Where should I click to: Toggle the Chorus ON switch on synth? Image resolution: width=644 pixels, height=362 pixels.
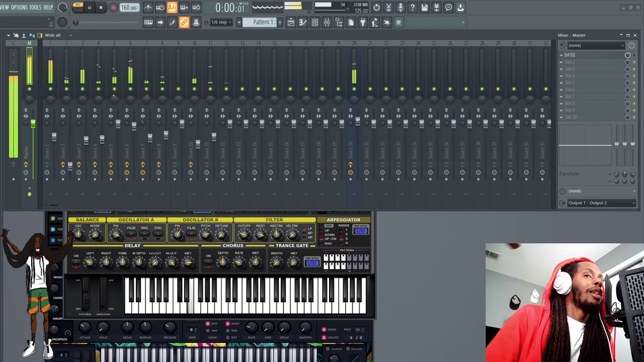[x=208, y=262]
